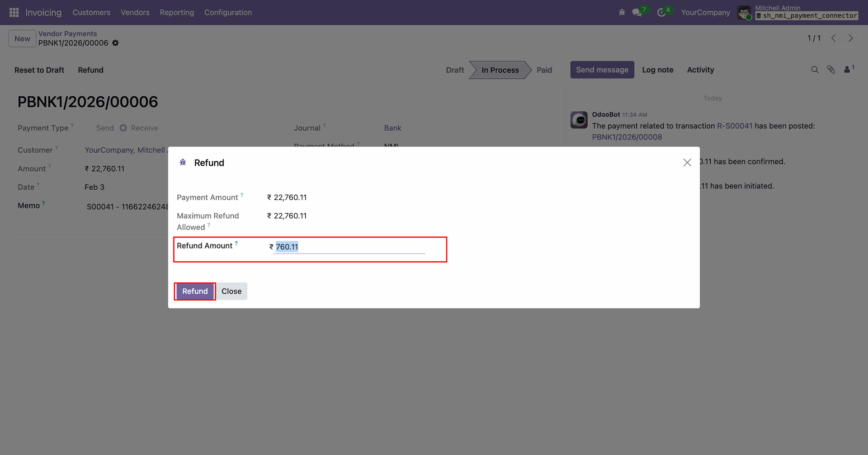Viewport: 868px width, 455px height.
Task: Expand the Reporting menu
Action: (x=177, y=12)
